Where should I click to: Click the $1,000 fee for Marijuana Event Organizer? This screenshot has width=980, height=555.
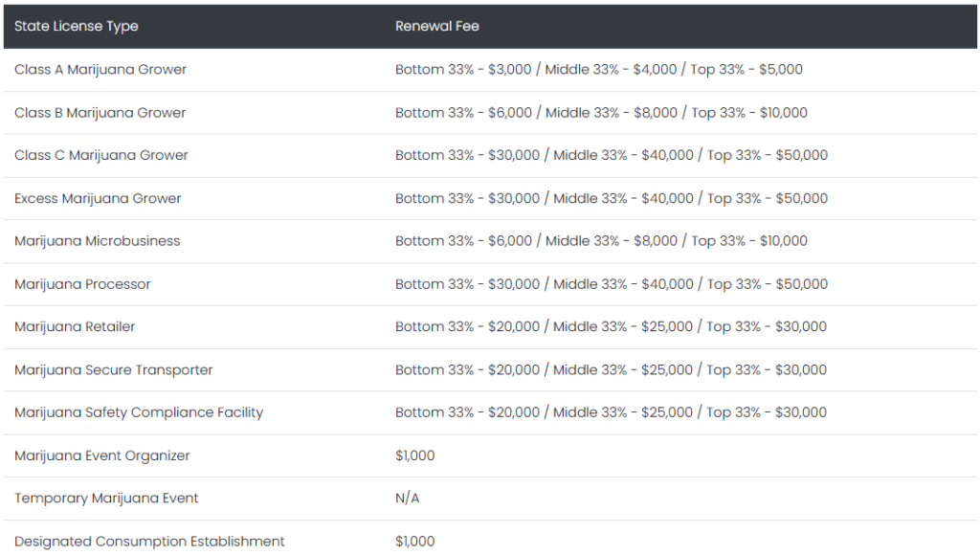[x=415, y=455]
